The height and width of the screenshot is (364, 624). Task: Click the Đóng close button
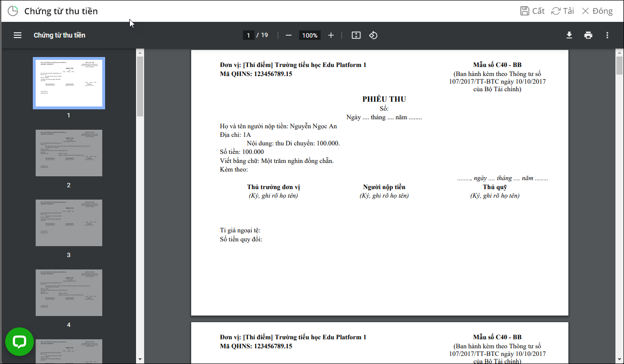[597, 11]
